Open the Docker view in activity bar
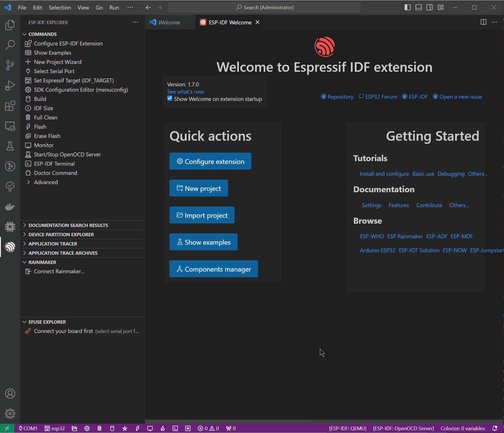 10,207
